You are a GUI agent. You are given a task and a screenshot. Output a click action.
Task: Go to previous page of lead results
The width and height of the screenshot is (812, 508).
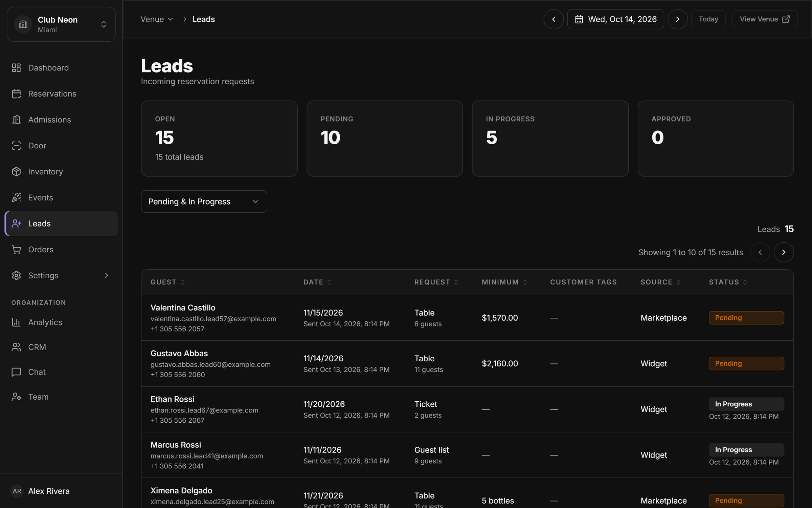(x=760, y=252)
